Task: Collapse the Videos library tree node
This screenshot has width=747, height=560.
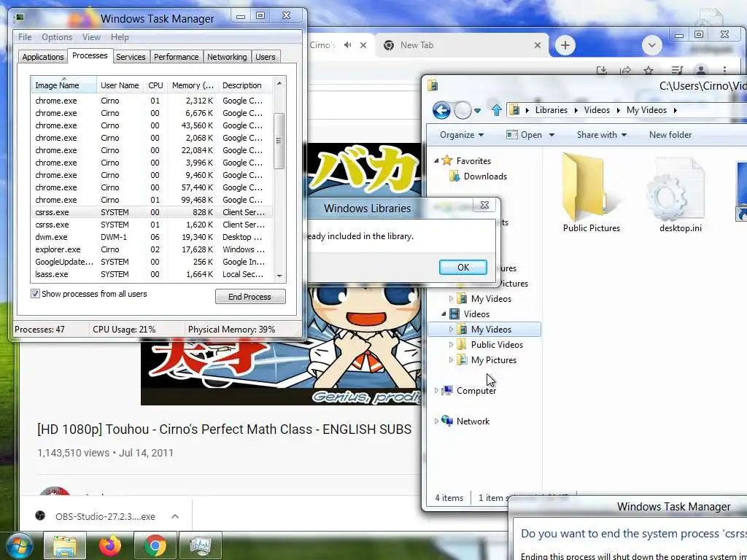Action: pyautogui.click(x=444, y=314)
